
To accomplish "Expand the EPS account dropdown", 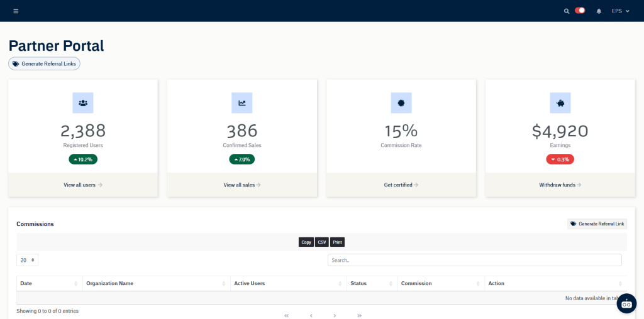I will click(x=620, y=11).
